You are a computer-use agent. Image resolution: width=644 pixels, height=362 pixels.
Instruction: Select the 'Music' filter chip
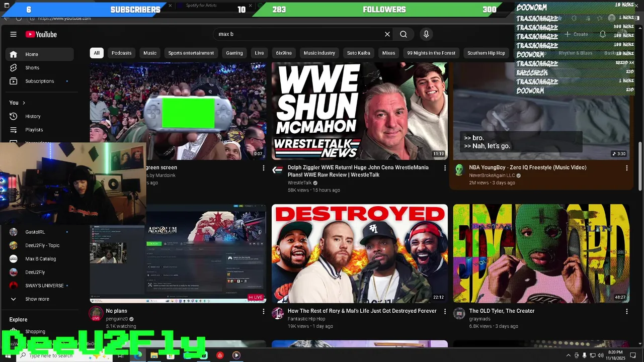click(150, 53)
